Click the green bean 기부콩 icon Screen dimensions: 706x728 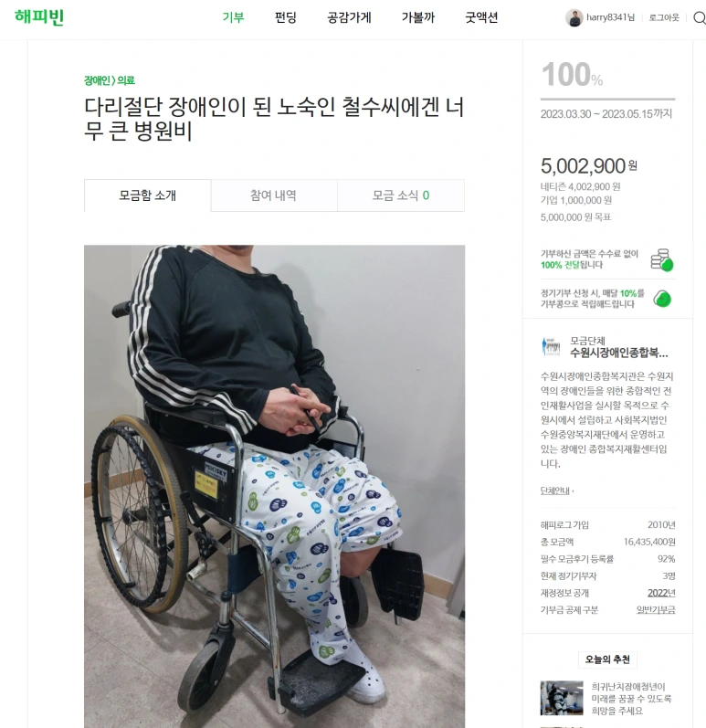coord(662,299)
